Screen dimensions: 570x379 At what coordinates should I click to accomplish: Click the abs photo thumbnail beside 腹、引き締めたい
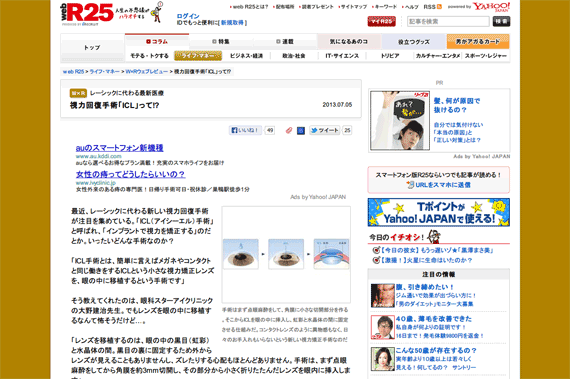[x=382, y=295]
